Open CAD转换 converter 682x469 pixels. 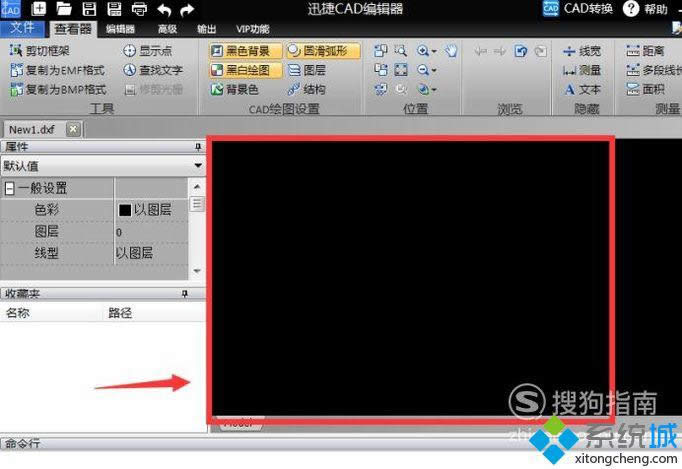tap(578, 9)
